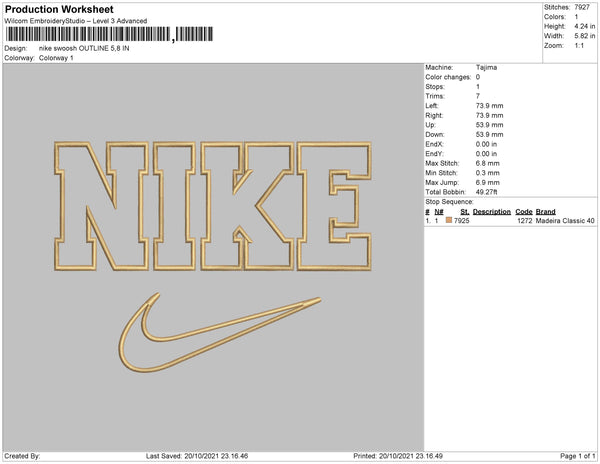The height and width of the screenshot is (464, 600).
Task: Select the 'Stop Sequence:' label
Action: 449,202
